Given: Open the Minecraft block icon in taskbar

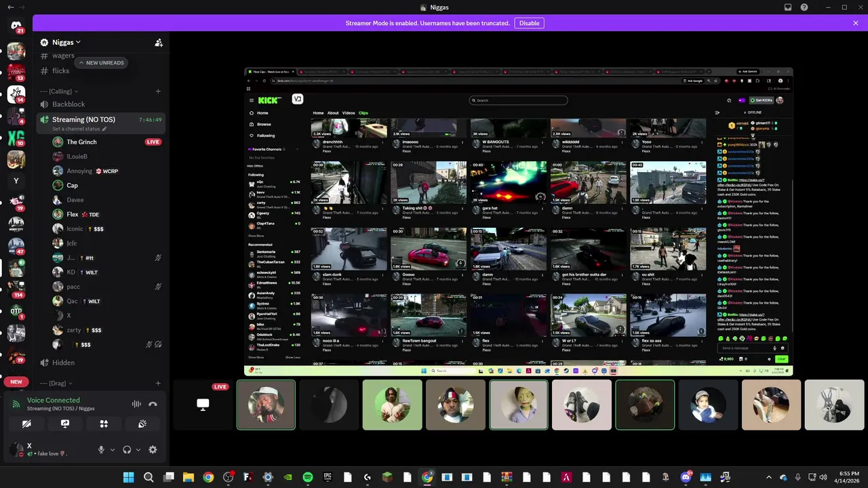Looking at the screenshot, I should pyautogui.click(x=387, y=477).
